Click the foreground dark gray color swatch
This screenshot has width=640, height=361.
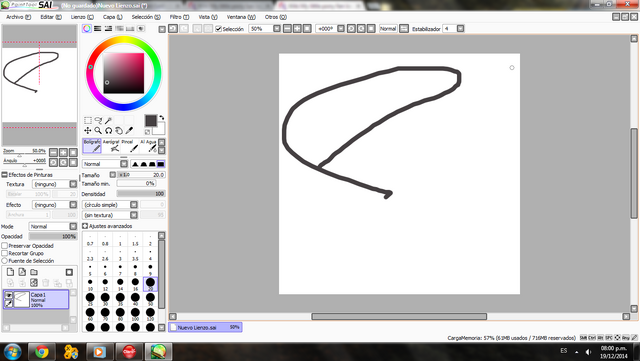coord(151,120)
